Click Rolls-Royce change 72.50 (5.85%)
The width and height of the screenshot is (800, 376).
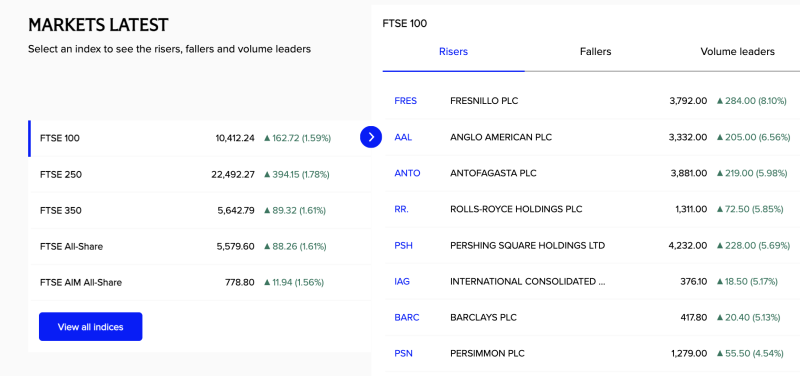point(750,209)
